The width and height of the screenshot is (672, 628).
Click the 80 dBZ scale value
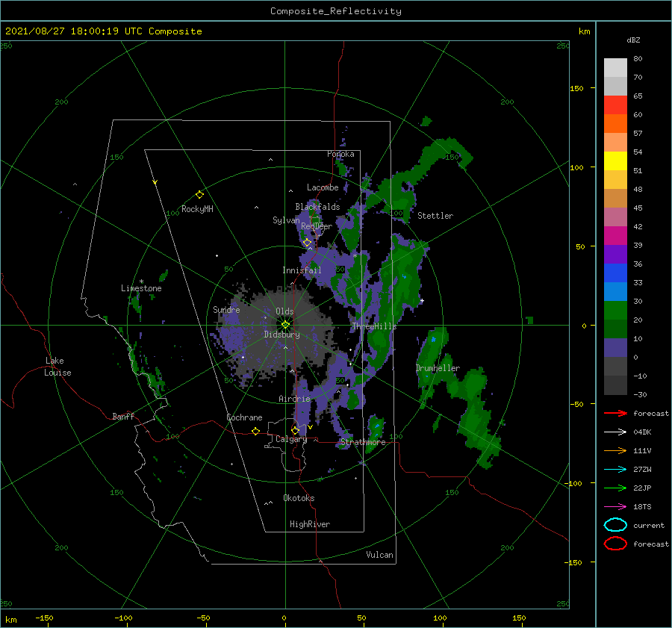[638, 59]
